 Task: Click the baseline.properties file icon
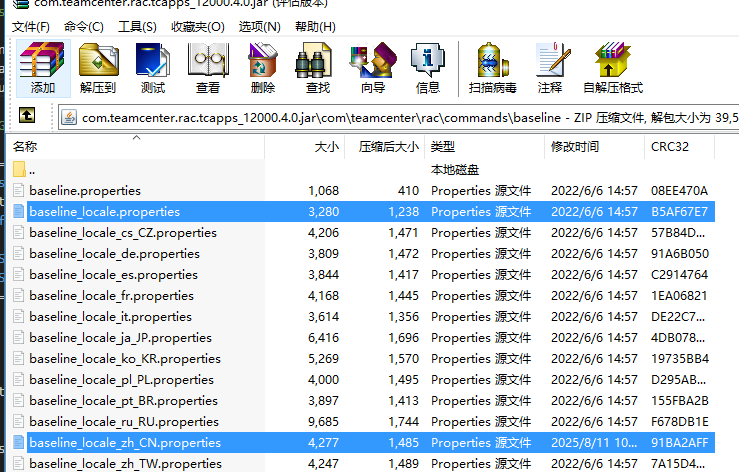click(18, 190)
